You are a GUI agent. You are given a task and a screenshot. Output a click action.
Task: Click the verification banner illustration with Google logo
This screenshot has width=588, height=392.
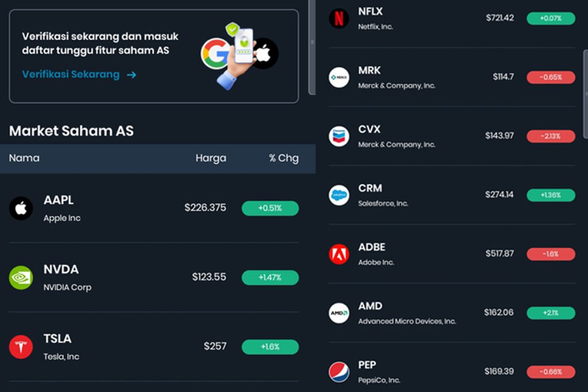[240, 56]
